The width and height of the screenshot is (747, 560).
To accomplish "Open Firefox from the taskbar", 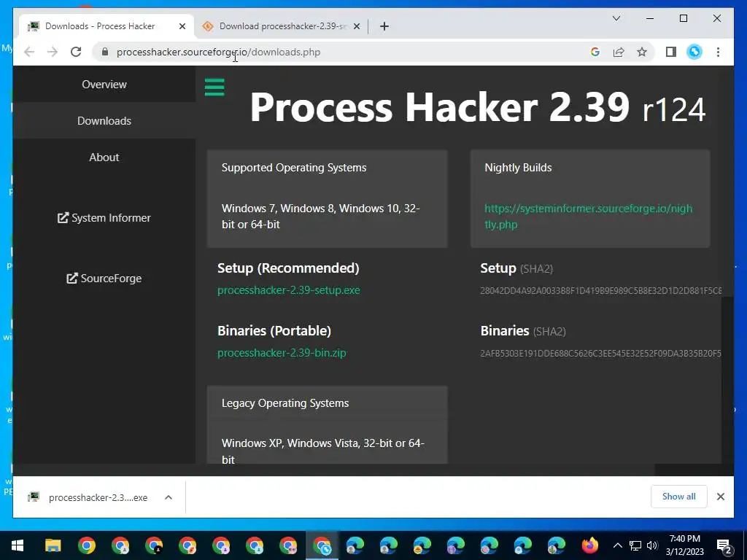I will pyautogui.click(x=589, y=545).
